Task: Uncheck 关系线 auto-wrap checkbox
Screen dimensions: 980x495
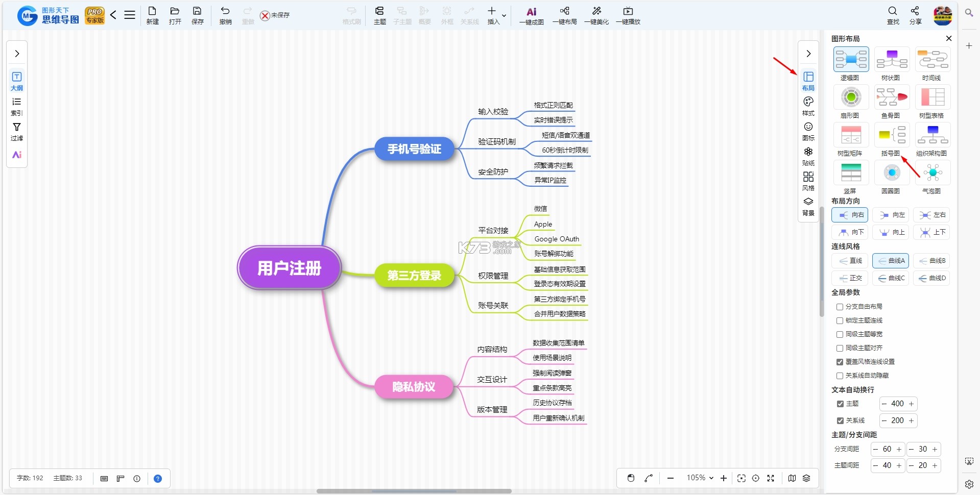Action: pos(840,420)
